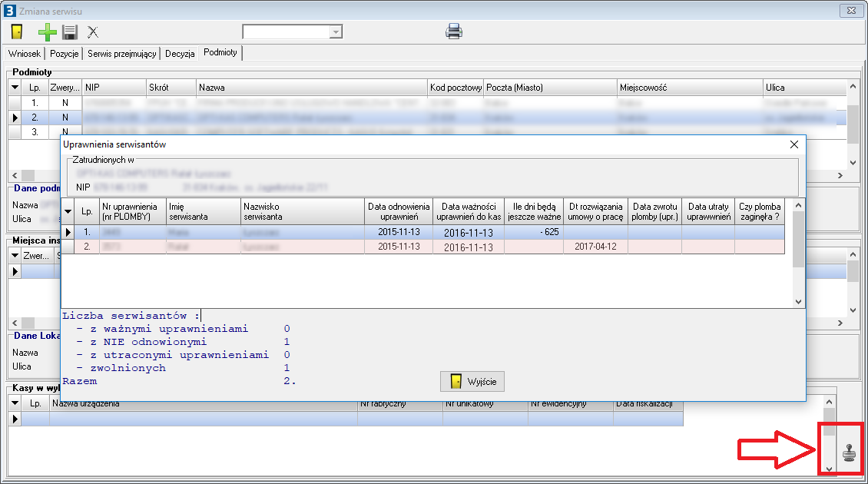Click the Miejscowość column header

coord(690,88)
